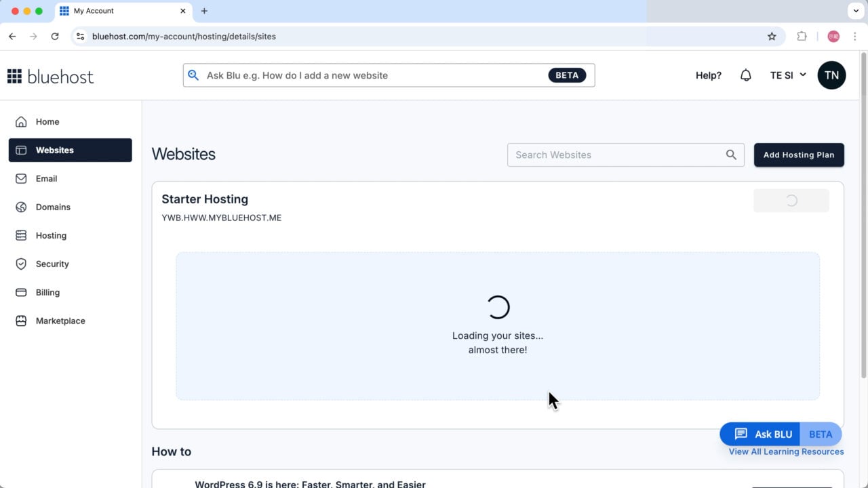
Task: Open Security via its shield icon
Action: pyautogui.click(x=22, y=264)
